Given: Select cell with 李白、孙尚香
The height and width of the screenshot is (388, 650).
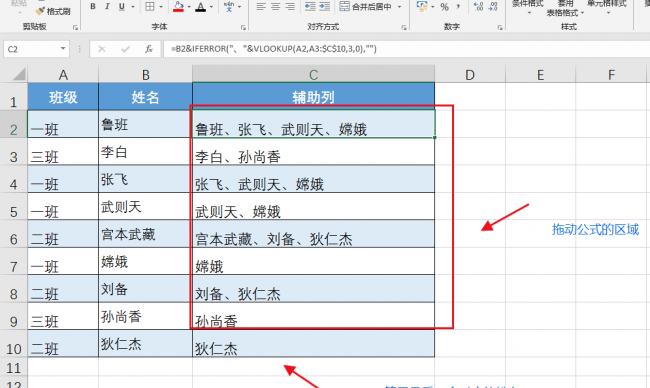Looking at the screenshot, I should (x=313, y=151).
